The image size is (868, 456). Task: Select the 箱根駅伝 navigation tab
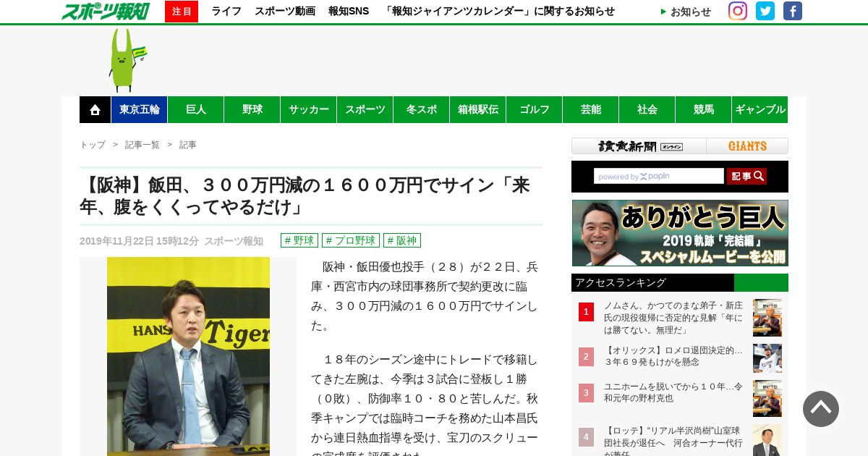pos(478,109)
